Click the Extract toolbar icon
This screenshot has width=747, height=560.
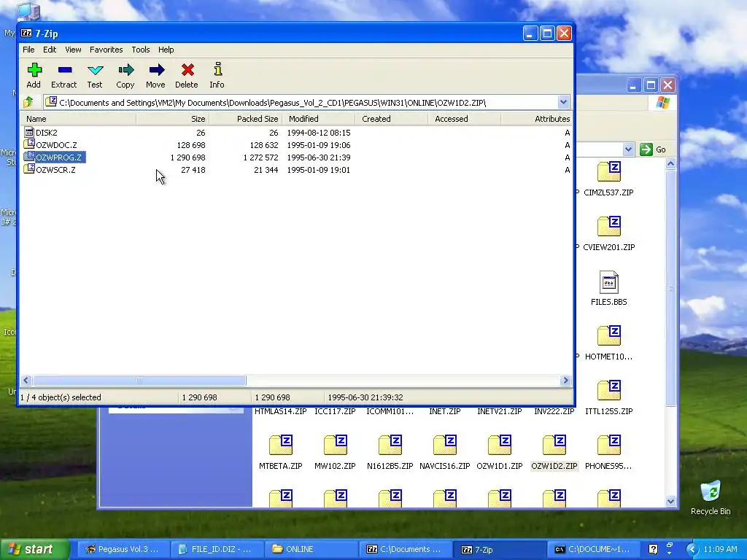[64, 70]
